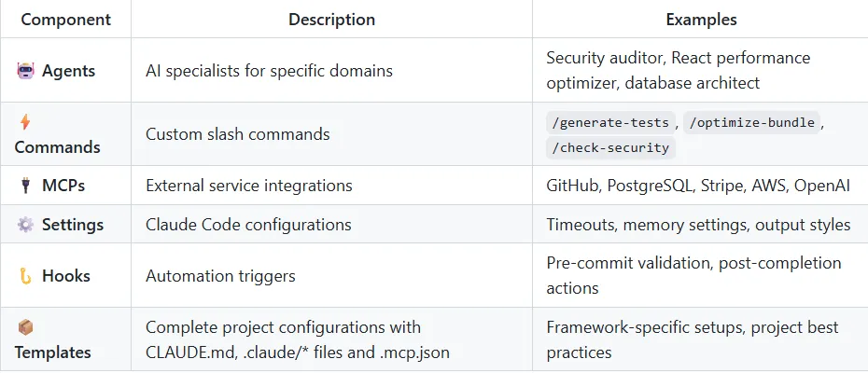Select the /generate-tests command code

pyautogui.click(x=611, y=122)
